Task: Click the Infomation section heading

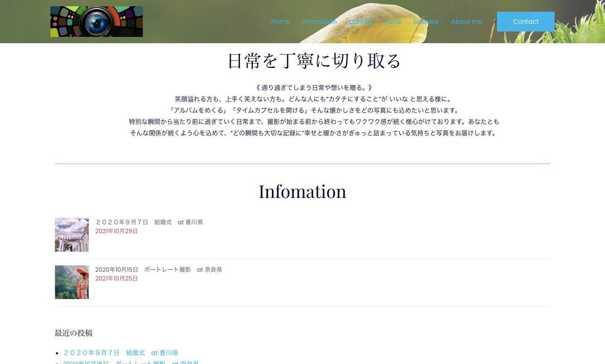Action: coord(302,191)
